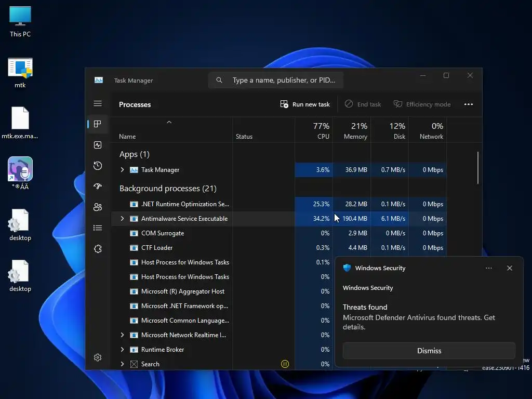Open the Users sidebar page
The height and width of the screenshot is (399, 532).
tap(98, 207)
